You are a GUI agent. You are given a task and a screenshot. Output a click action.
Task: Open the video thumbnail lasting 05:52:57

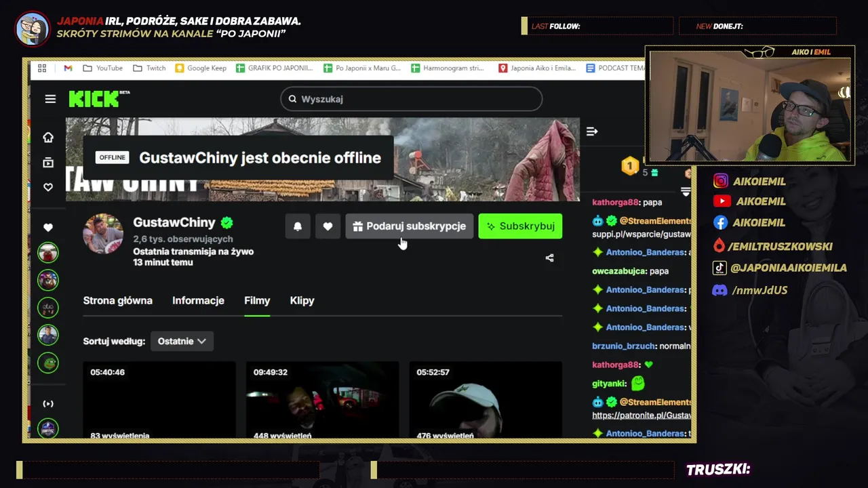tap(486, 399)
